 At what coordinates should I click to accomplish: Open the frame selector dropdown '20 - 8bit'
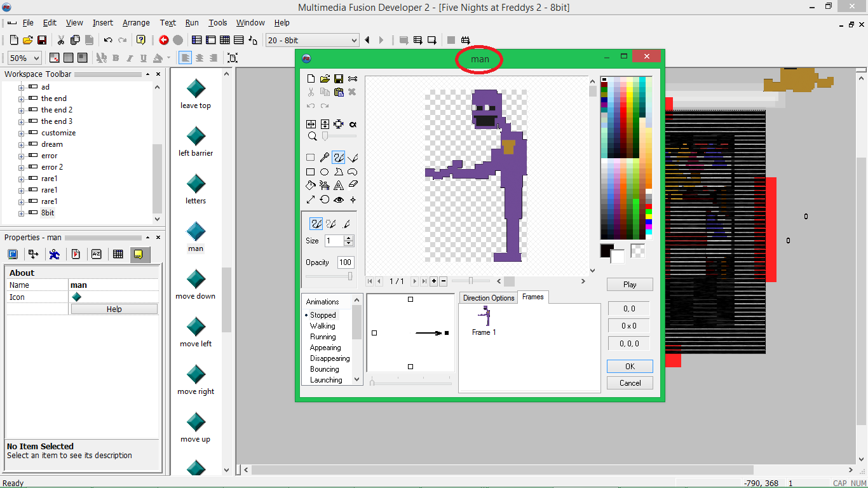coord(313,40)
